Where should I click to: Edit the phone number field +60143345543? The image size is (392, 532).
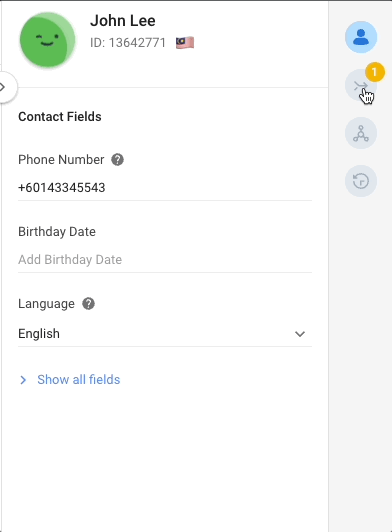click(165, 188)
